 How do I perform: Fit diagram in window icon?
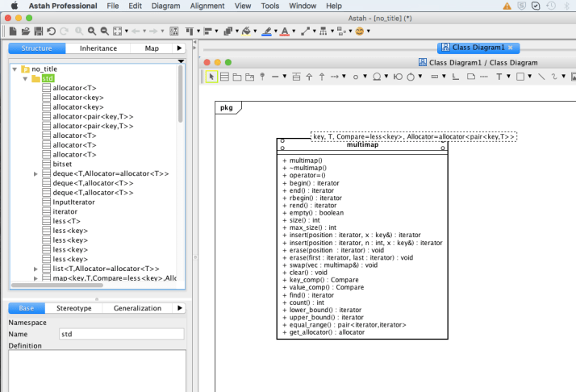pos(118,31)
